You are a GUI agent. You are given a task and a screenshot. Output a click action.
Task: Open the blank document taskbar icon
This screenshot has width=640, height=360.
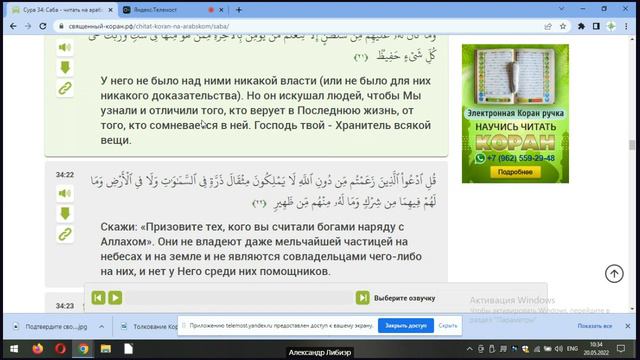click(128, 349)
